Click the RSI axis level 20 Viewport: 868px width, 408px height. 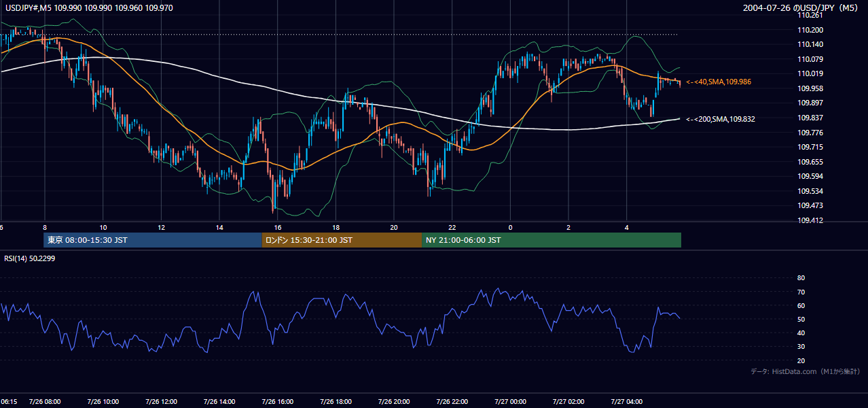coord(801,360)
